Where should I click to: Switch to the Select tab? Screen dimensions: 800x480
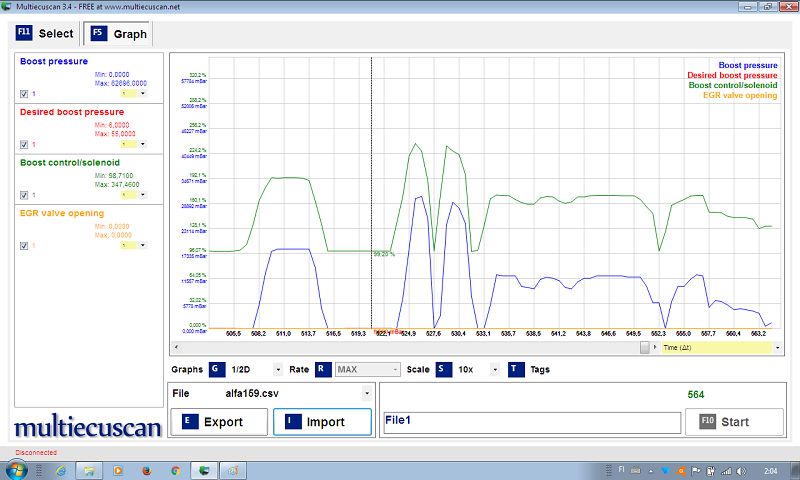tap(46, 33)
